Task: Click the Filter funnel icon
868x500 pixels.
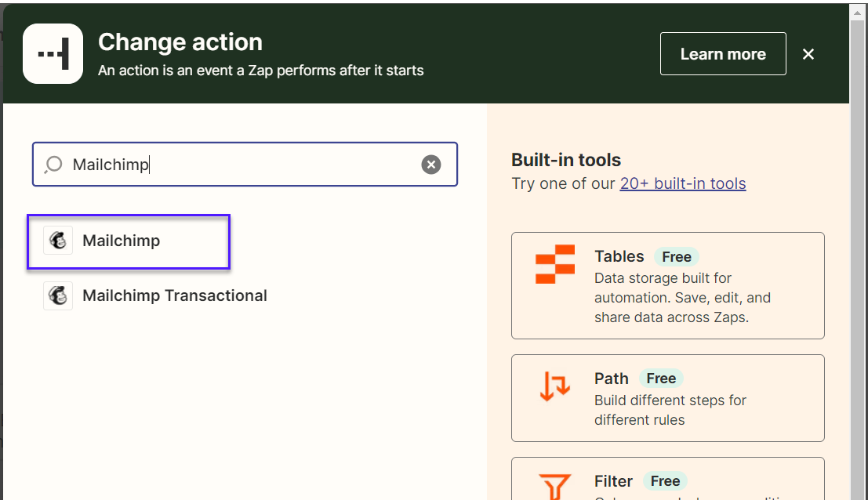Action: click(x=554, y=487)
